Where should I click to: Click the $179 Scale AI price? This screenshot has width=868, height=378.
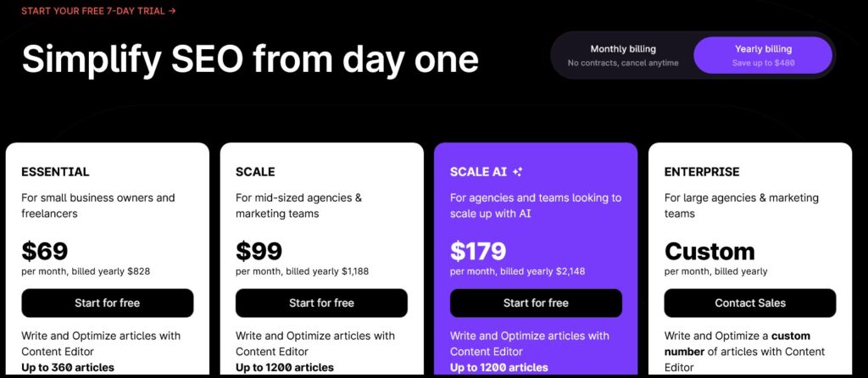[x=478, y=251]
